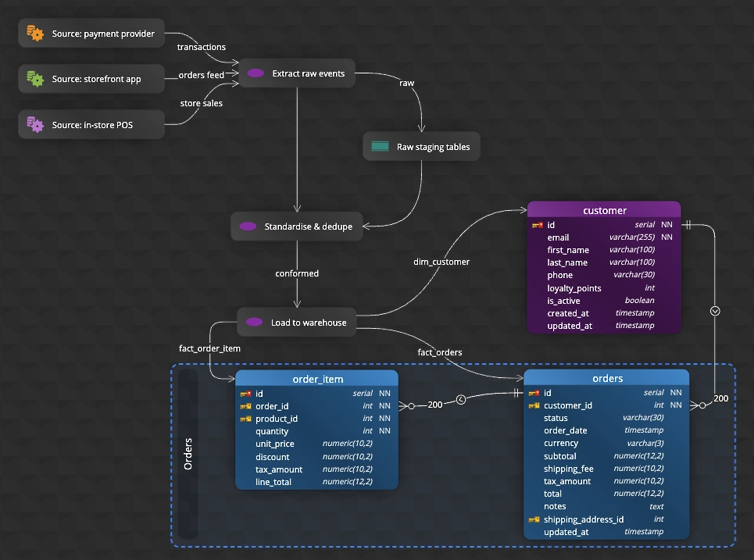Viewport: 754px width, 560px height.
Task: Select the purple ellipse on Extract raw events
Action: pyautogui.click(x=256, y=73)
